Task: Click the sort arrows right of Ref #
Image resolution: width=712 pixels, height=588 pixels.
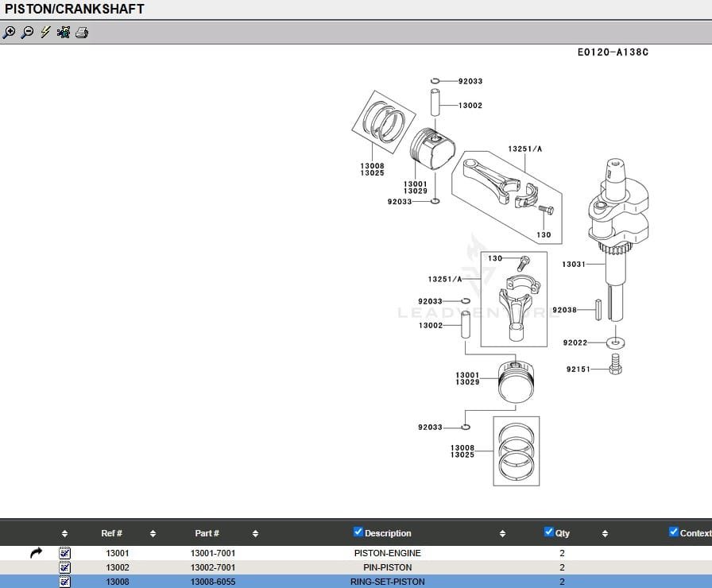Action: point(153,533)
